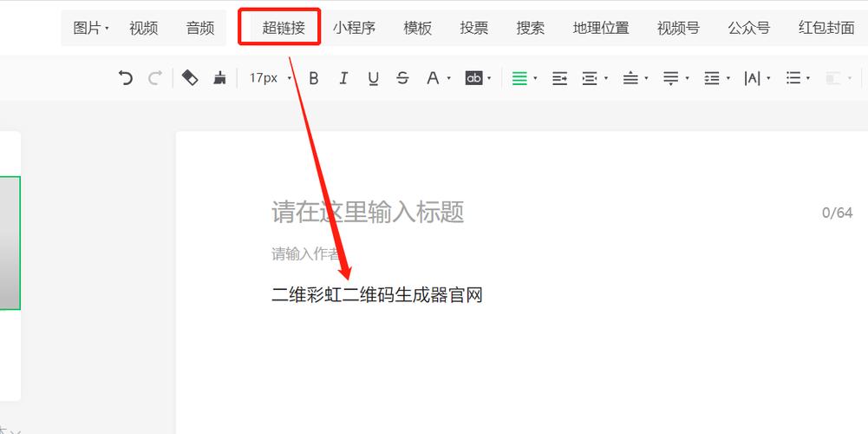Viewport: 868px width, 434px height.
Task: Click the both-sides indent icon
Action: click(591, 78)
